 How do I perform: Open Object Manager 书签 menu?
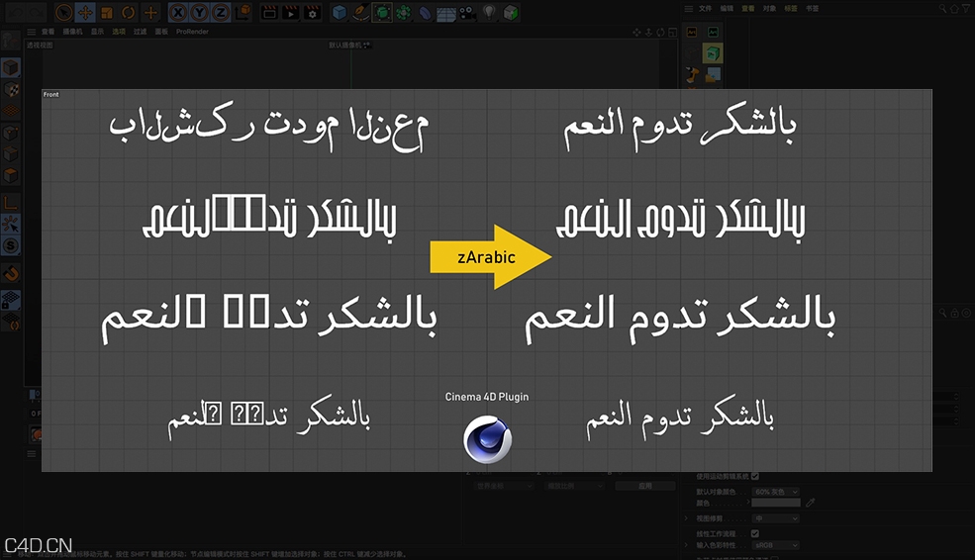point(812,9)
